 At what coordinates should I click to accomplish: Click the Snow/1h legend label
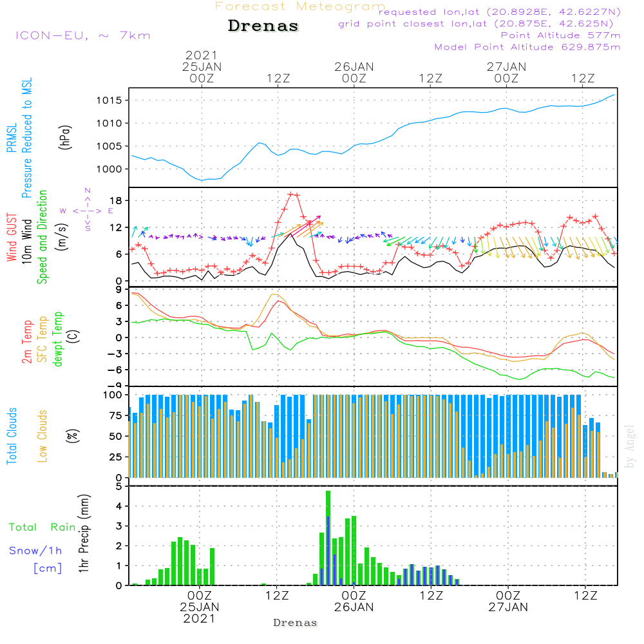pyautogui.click(x=35, y=551)
